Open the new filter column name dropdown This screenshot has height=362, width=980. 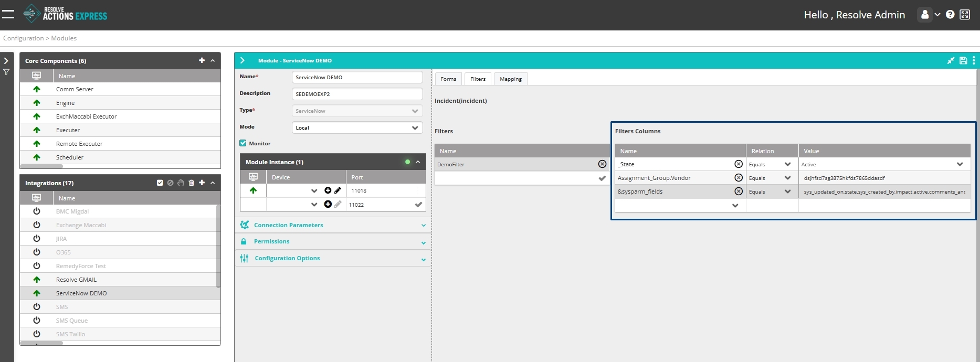(x=735, y=206)
